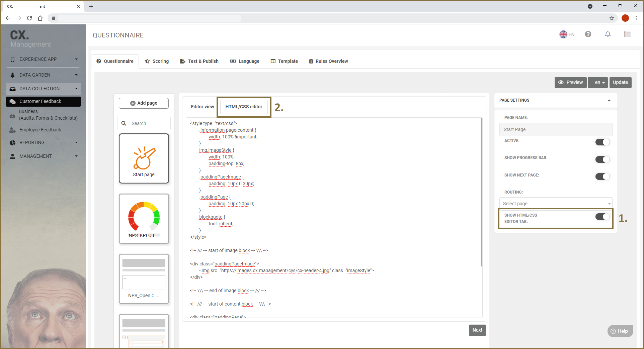The image size is (644, 349).
Task: Toggle the Show Progress Bar switch
Action: (602, 159)
